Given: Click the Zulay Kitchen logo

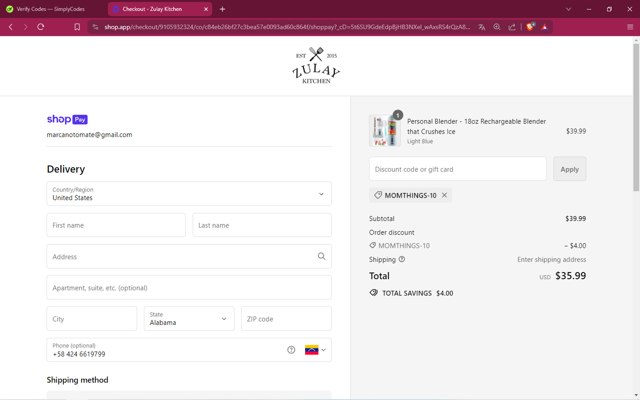Looking at the screenshot, I should [316, 66].
